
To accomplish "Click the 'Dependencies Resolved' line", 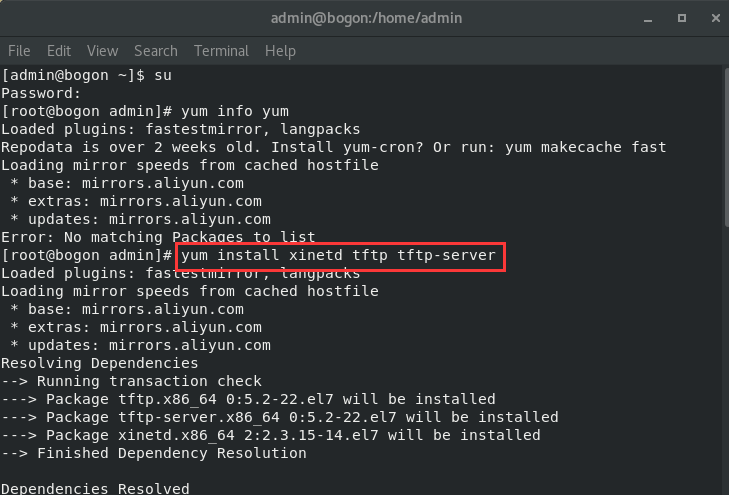I will pyautogui.click(x=95, y=489).
